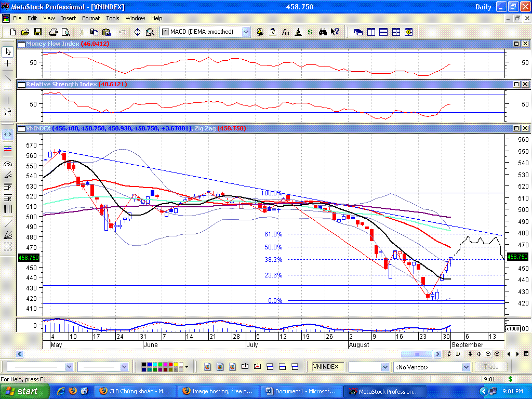This screenshot has width=532, height=399.
Task: Choose the diagonal trendline drawing tool
Action: (x=8, y=77)
